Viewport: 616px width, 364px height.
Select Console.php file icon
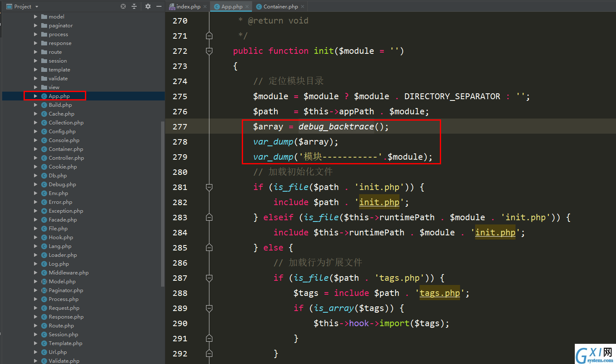click(x=44, y=140)
